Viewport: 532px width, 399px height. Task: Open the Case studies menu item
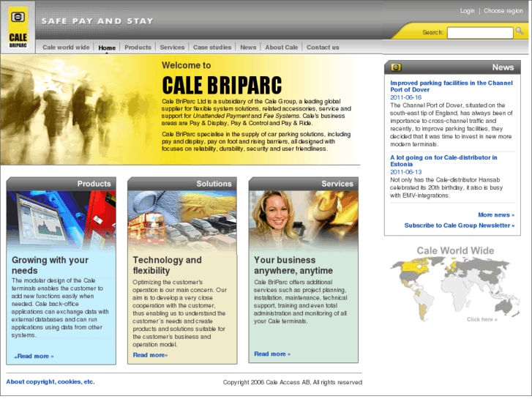coord(212,47)
